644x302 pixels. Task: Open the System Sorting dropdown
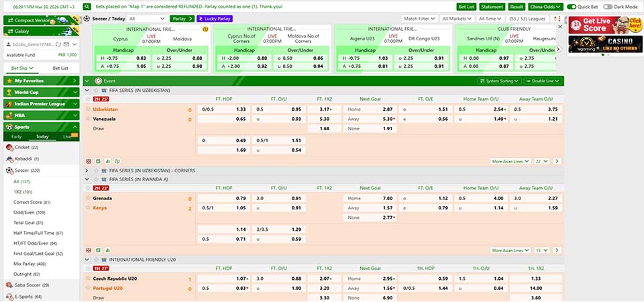[x=500, y=81]
